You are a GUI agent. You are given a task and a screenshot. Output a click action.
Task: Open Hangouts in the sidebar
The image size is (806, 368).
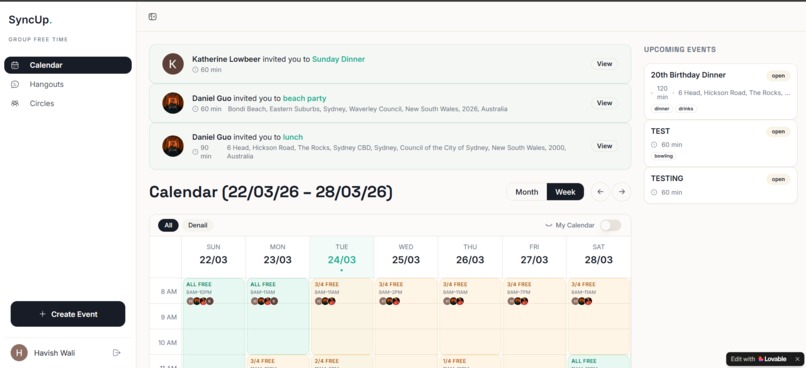[68, 84]
